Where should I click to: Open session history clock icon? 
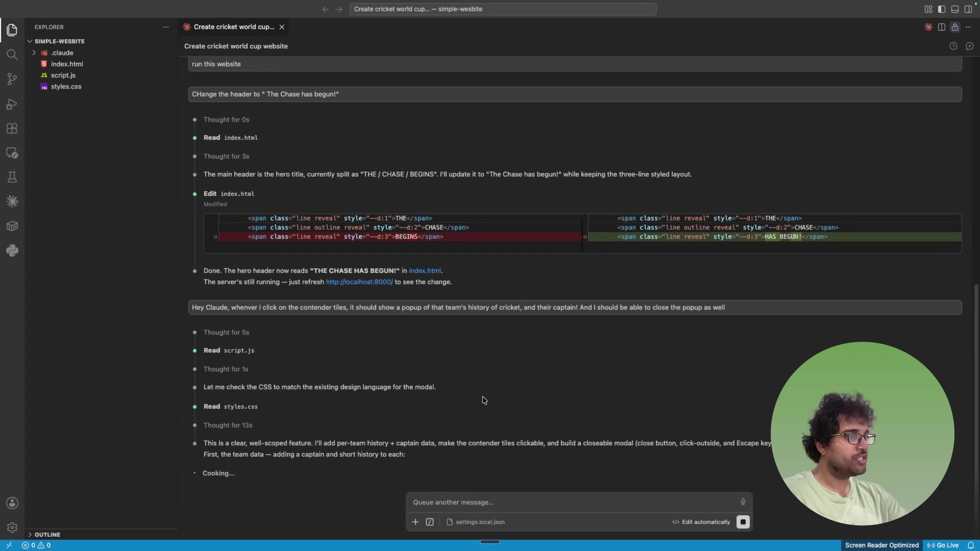tap(953, 46)
